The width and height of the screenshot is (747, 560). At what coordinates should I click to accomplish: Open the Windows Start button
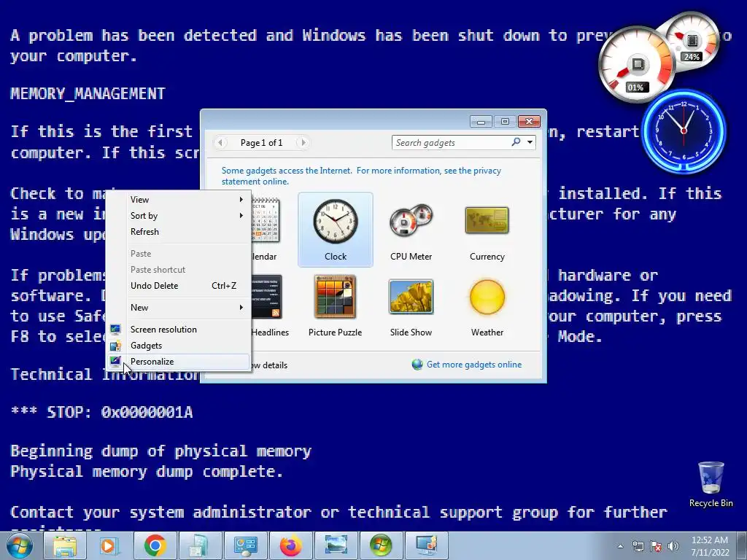click(20, 545)
